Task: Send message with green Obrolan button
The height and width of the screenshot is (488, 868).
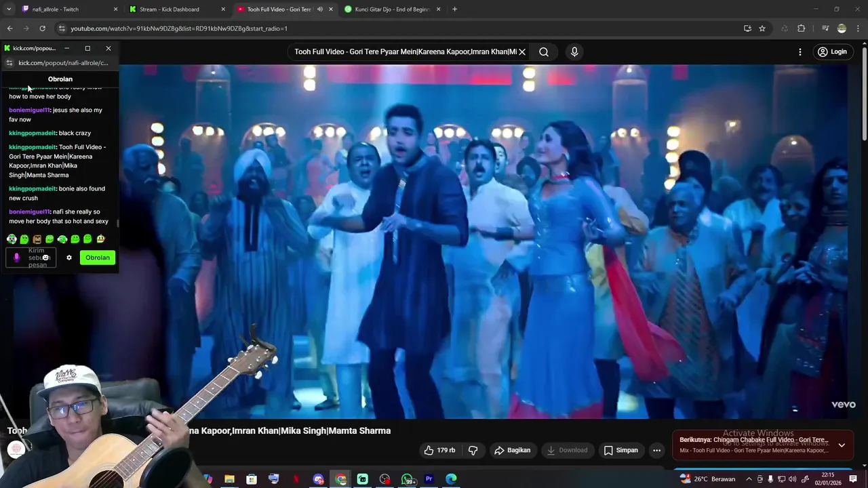Action: point(98,258)
